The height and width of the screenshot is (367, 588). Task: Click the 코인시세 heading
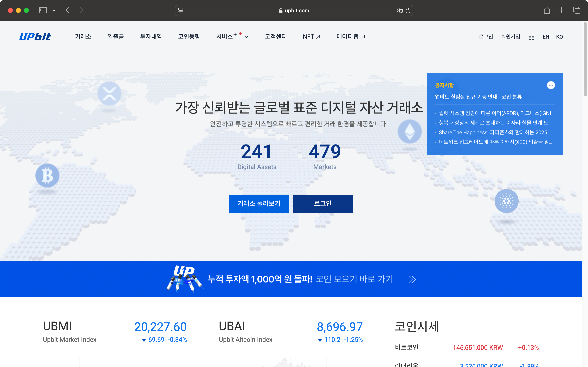[417, 326]
